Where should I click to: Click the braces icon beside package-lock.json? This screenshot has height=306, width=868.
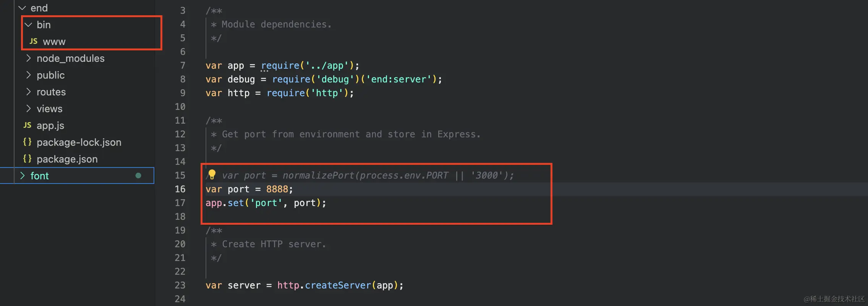coord(28,142)
